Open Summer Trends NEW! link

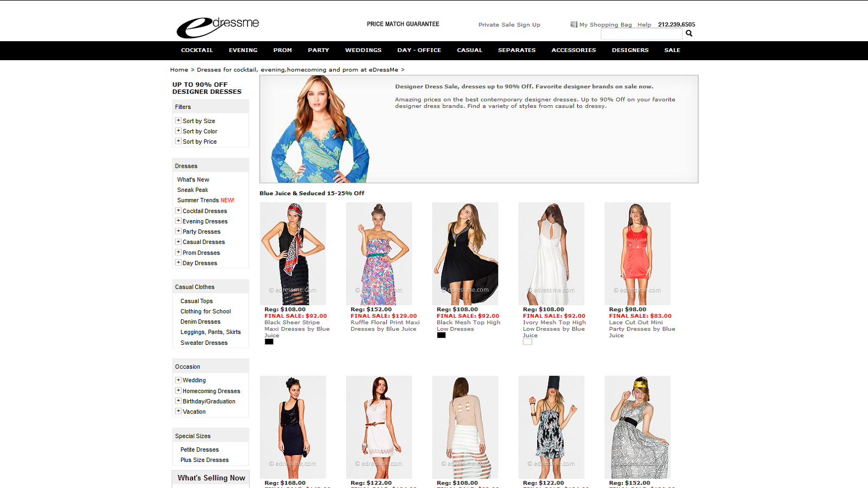click(x=206, y=200)
